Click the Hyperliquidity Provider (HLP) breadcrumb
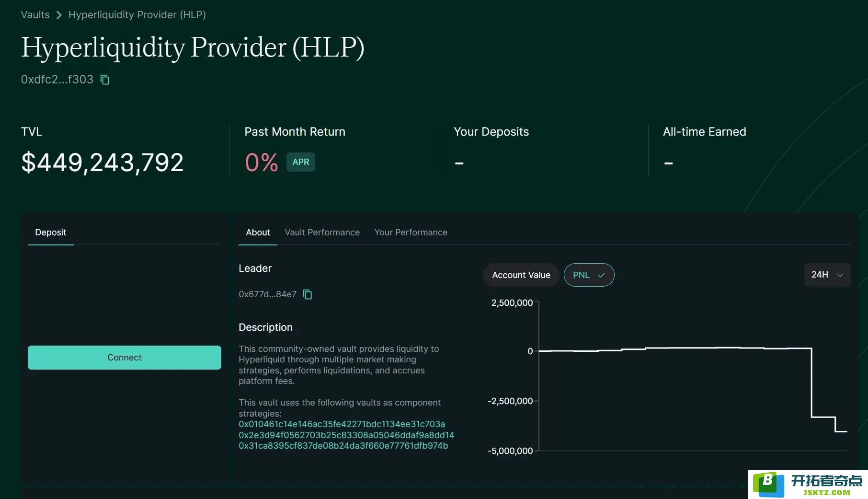868x499 pixels. (137, 15)
